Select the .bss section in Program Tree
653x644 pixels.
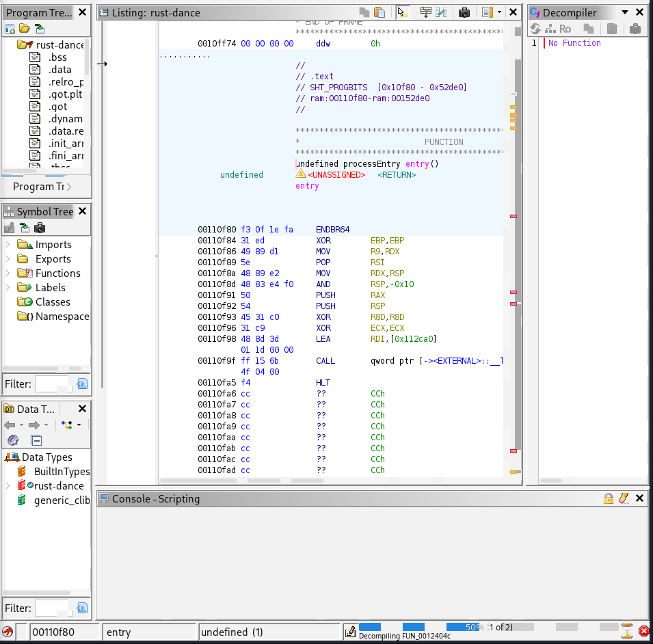(57, 57)
